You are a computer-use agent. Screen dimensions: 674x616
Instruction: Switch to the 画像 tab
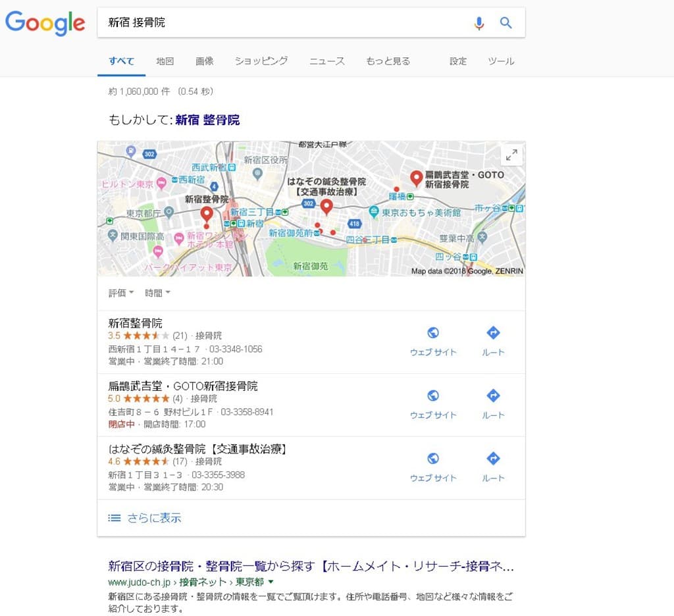pyautogui.click(x=204, y=61)
